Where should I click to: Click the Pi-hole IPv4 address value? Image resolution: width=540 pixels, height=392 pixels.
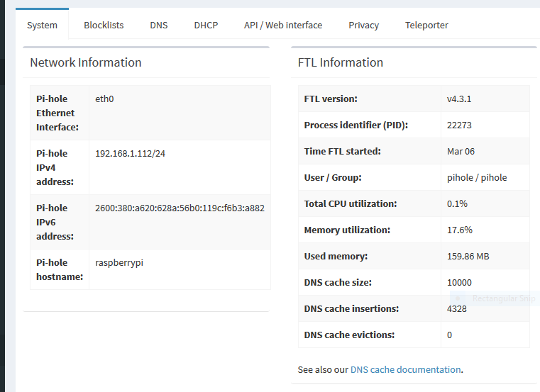tap(130, 154)
